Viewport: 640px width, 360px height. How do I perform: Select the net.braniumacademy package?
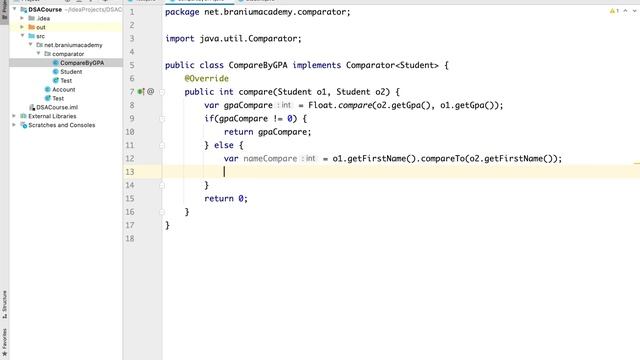[x=73, y=45]
